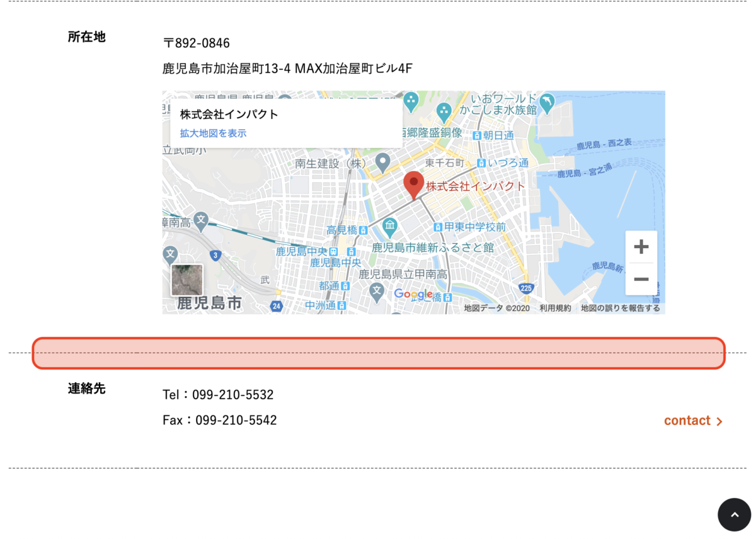
Task: Click the Fax：099-210-5542 line
Action: [220, 420]
